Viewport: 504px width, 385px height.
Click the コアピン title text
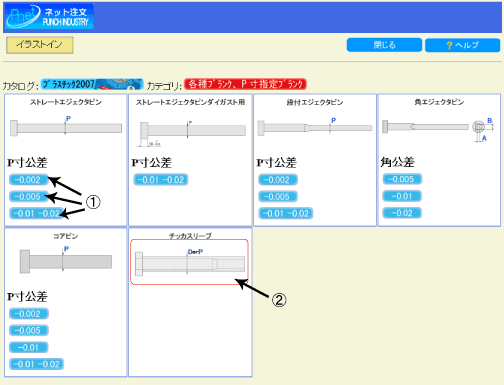(66, 236)
